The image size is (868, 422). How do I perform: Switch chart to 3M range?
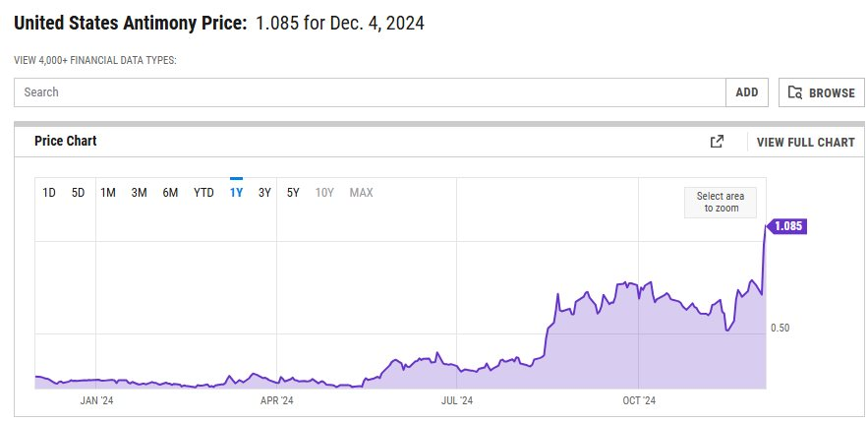click(x=139, y=193)
